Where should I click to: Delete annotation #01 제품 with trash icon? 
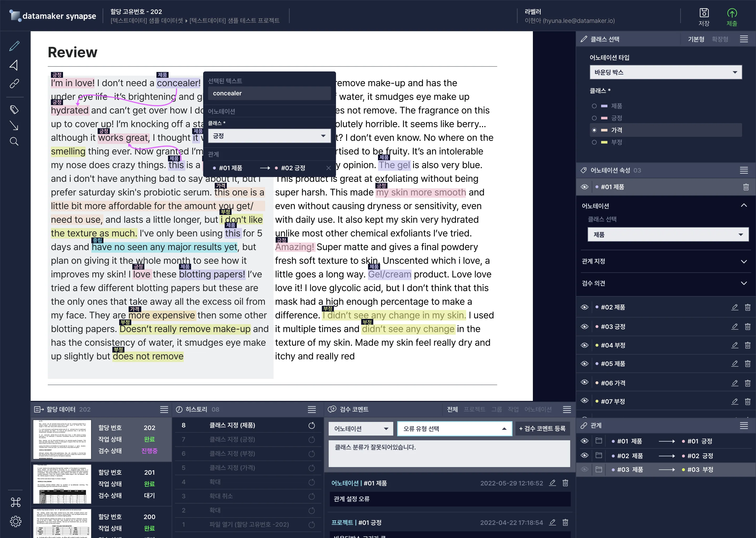pyautogui.click(x=746, y=187)
